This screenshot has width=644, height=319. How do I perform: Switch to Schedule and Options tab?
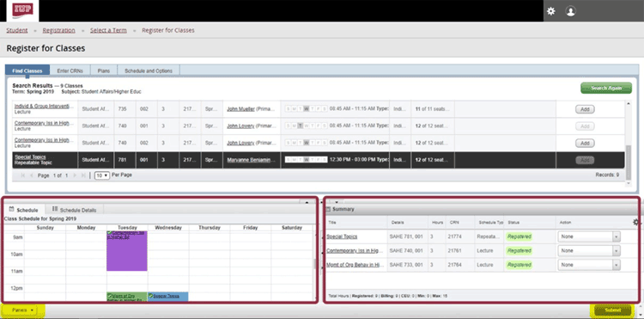(x=149, y=71)
